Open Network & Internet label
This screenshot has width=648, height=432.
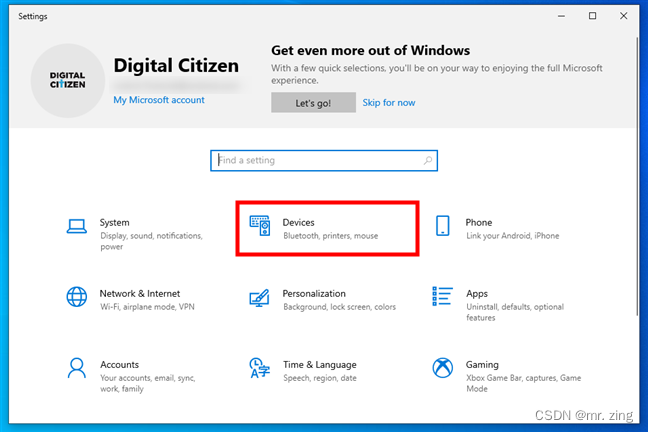coord(140,294)
